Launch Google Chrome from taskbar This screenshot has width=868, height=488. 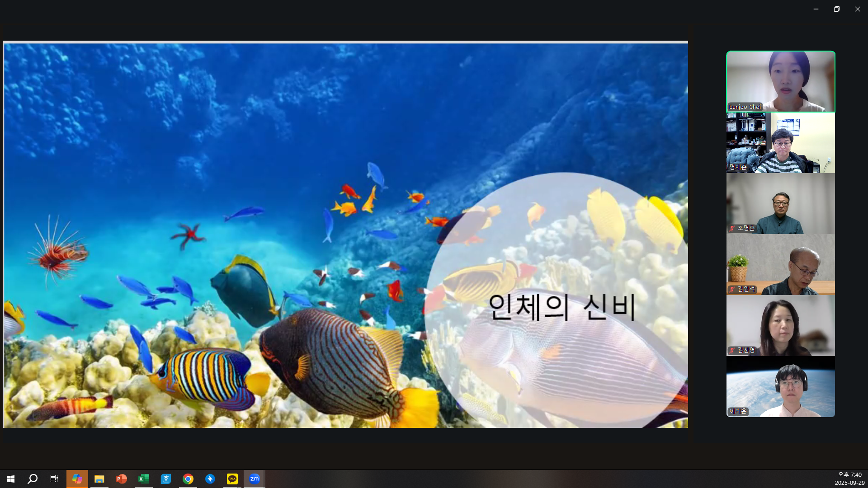(188, 479)
